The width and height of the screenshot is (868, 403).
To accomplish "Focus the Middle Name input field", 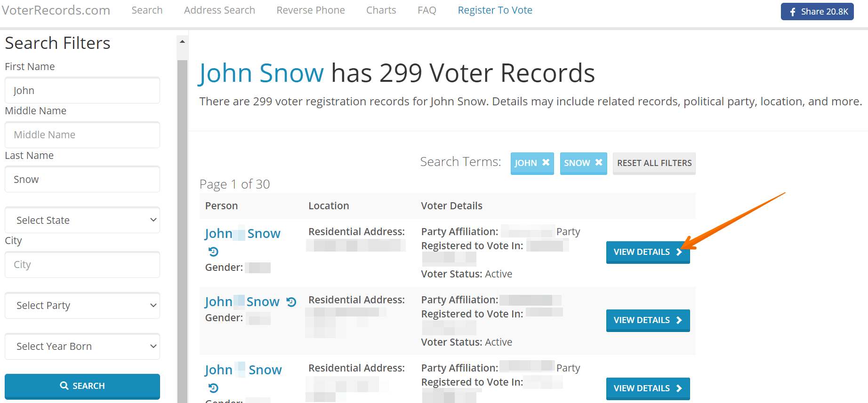I will pyautogui.click(x=82, y=135).
